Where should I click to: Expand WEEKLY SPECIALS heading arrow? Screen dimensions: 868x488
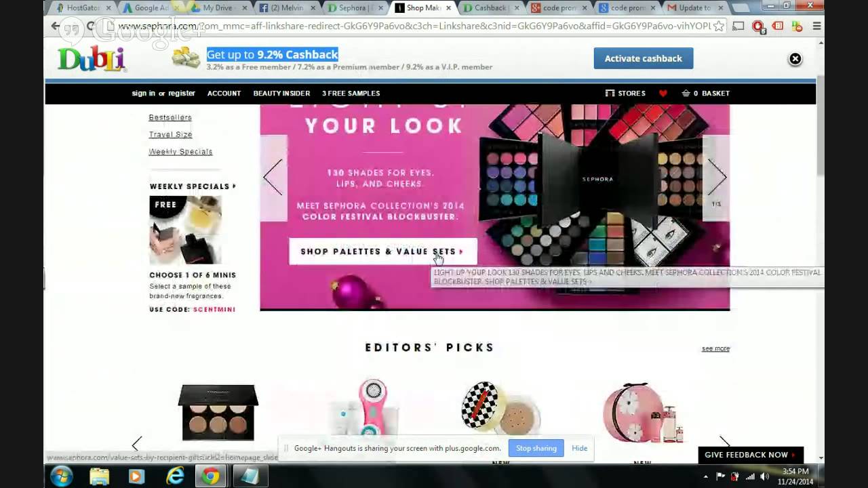pos(234,186)
